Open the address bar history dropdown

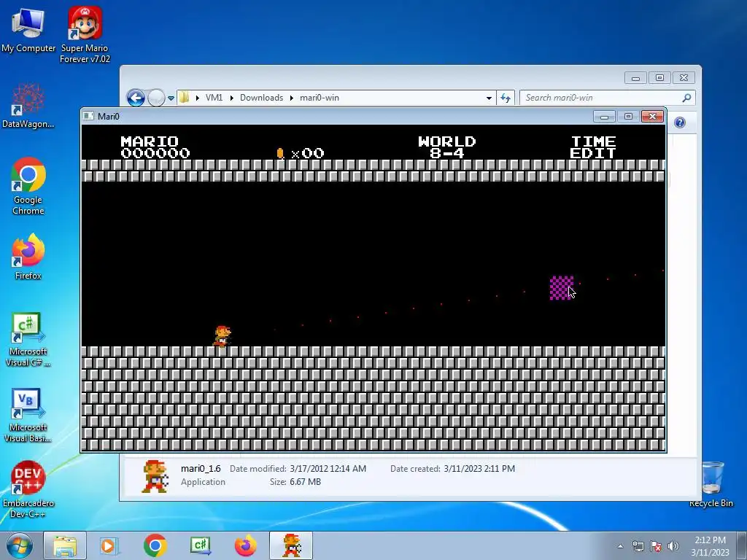coord(489,98)
